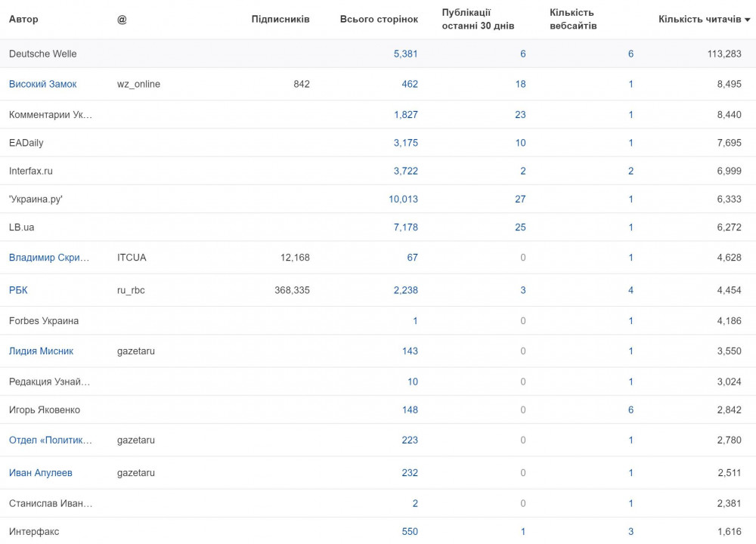Sort by the @ column header
The height and width of the screenshot is (544, 756).
click(x=122, y=20)
